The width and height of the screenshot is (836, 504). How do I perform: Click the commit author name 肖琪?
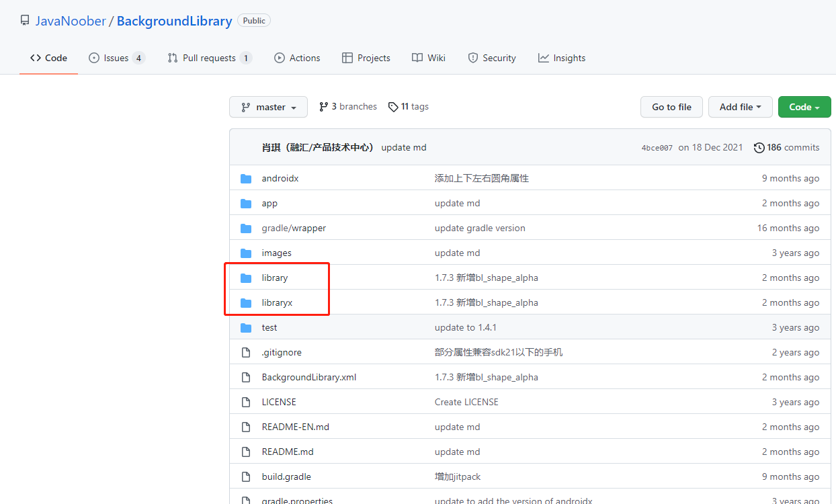pos(317,148)
